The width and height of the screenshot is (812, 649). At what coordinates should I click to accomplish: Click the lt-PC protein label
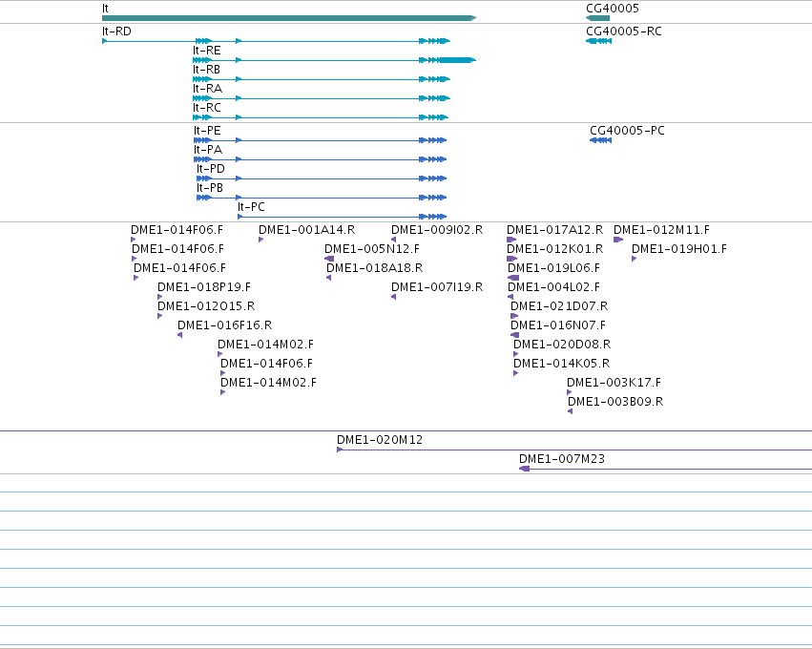pos(251,207)
